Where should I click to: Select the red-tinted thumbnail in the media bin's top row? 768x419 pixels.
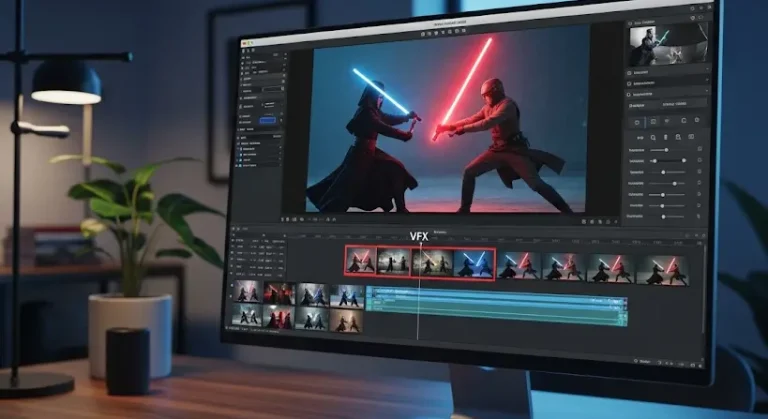(x=279, y=293)
